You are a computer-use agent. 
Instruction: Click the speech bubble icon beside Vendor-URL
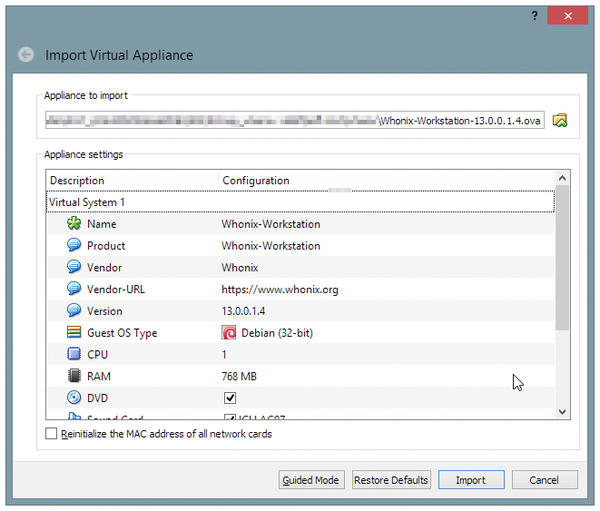click(x=74, y=289)
